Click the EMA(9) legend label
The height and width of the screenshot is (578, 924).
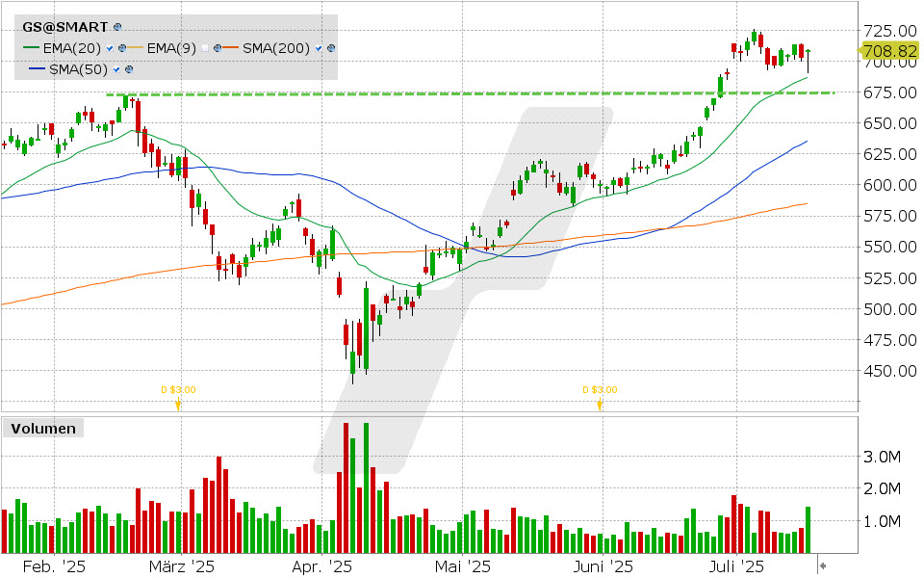pos(171,48)
